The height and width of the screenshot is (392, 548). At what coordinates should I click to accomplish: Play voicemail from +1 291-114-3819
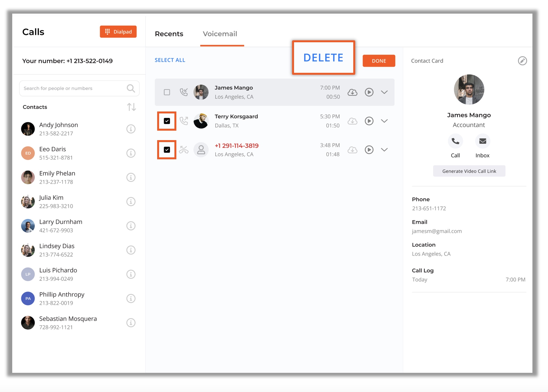pos(369,150)
